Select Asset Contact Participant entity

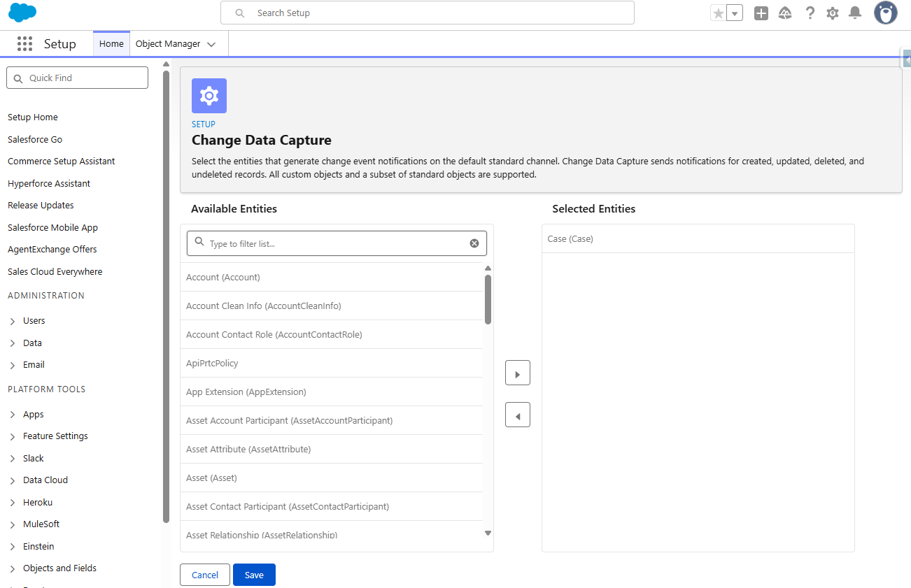(332, 507)
